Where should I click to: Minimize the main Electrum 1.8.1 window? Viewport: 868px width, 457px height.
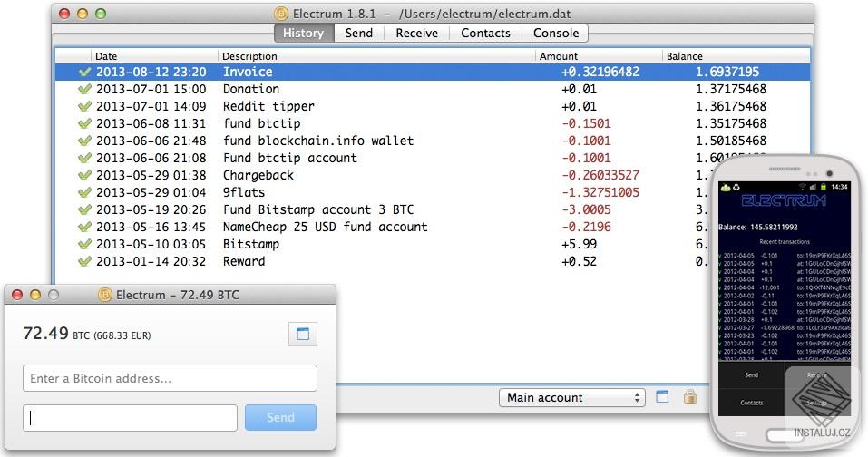click(83, 14)
